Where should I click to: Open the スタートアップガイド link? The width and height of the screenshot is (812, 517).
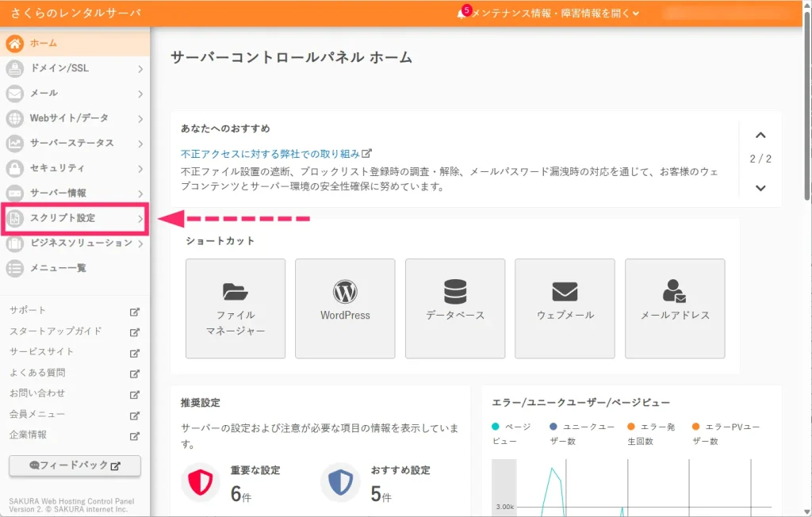tap(56, 331)
